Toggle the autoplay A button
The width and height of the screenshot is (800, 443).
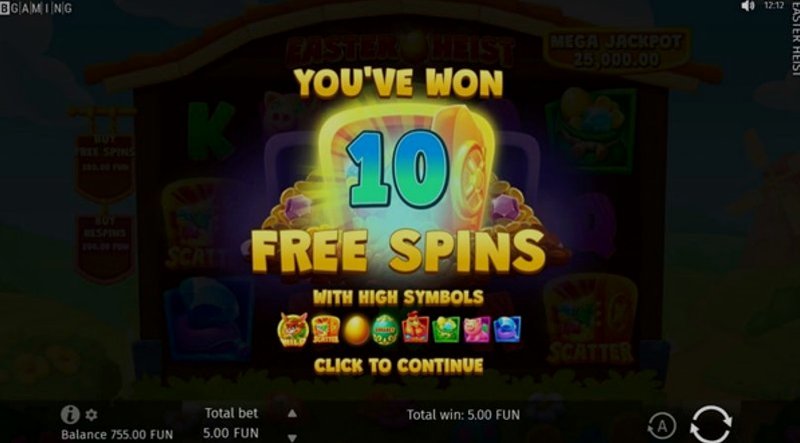(x=662, y=426)
